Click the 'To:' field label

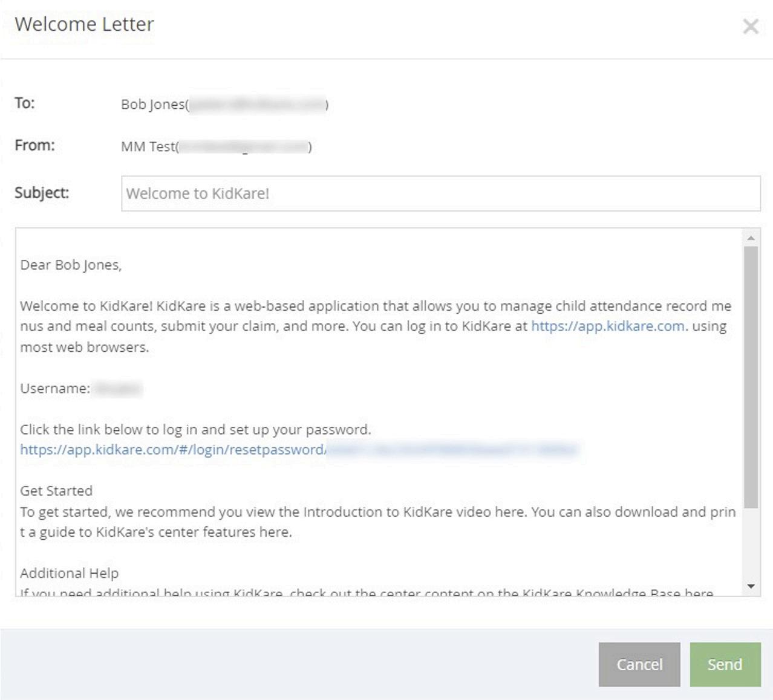click(25, 103)
